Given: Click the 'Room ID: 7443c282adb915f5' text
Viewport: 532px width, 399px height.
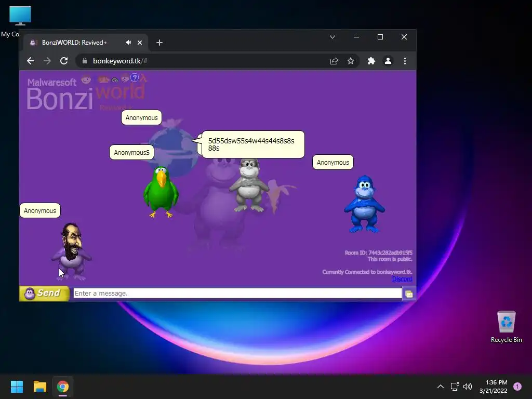Looking at the screenshot, I should (379, 252).
